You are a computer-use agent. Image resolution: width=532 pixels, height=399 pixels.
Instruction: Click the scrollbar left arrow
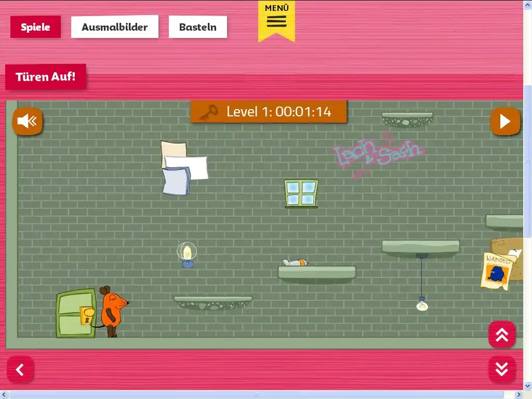click(4, 395)
